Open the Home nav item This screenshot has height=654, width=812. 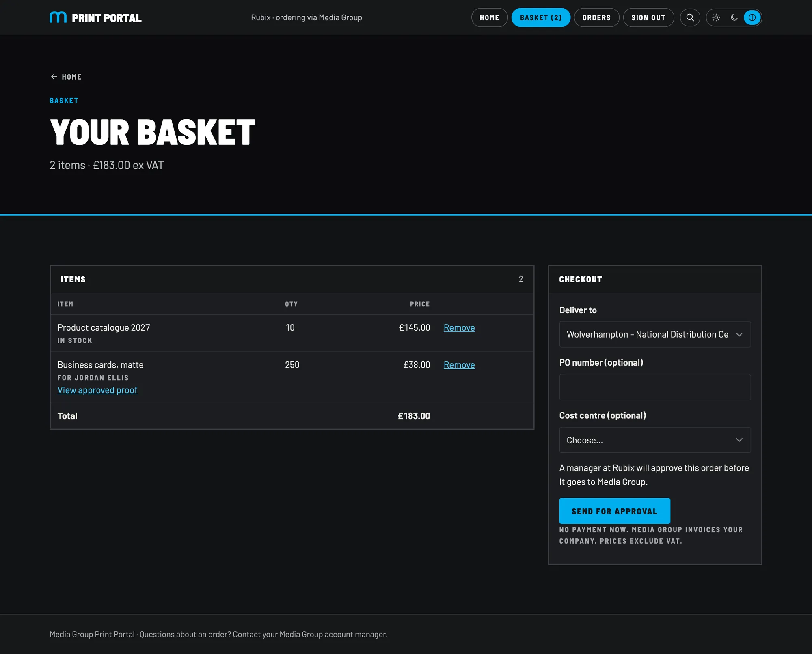489,17
